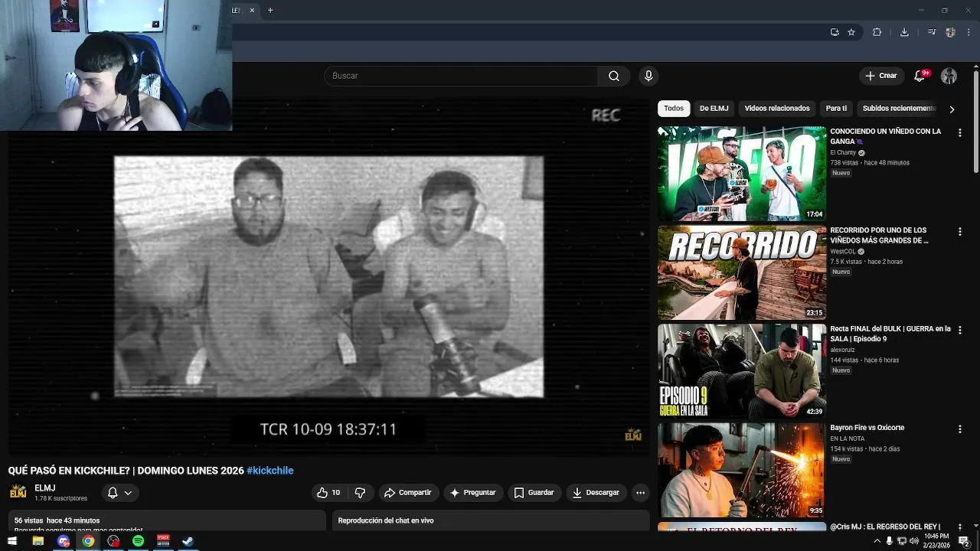Screen dimensions: 980x551
Task: Open the YouTube account avatar menu
Action: coord(949,76)
